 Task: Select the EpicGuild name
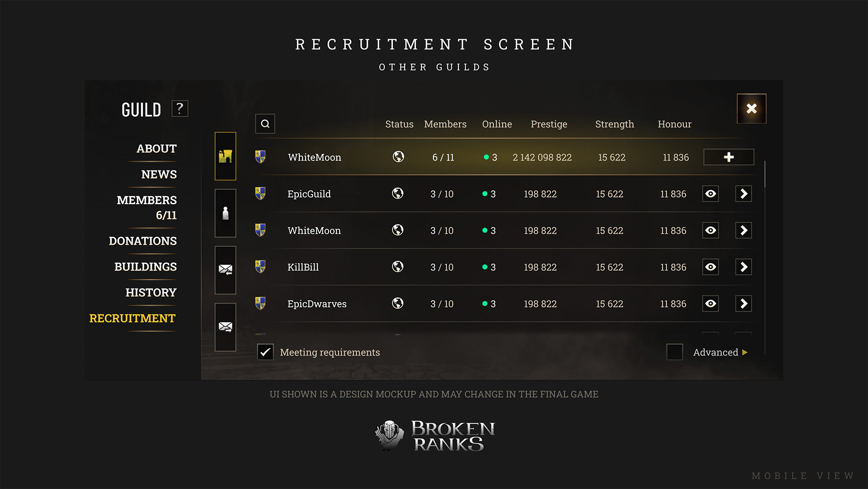[x=309, y=194]
